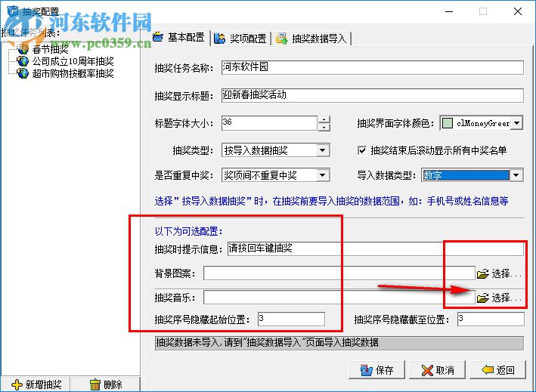This screenshot has height=392, width=536.
Task: Click the 抽奖显示标题 input field
Action: [372, 95]
